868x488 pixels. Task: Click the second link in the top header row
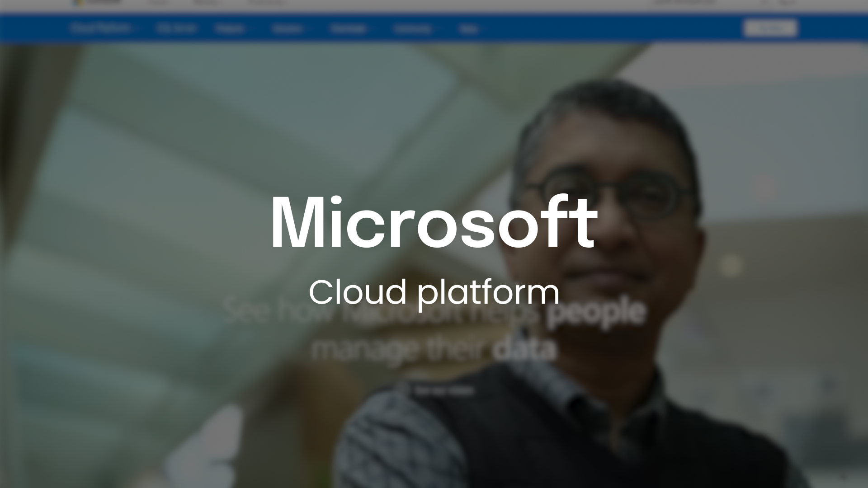click(x=206, y=2)
